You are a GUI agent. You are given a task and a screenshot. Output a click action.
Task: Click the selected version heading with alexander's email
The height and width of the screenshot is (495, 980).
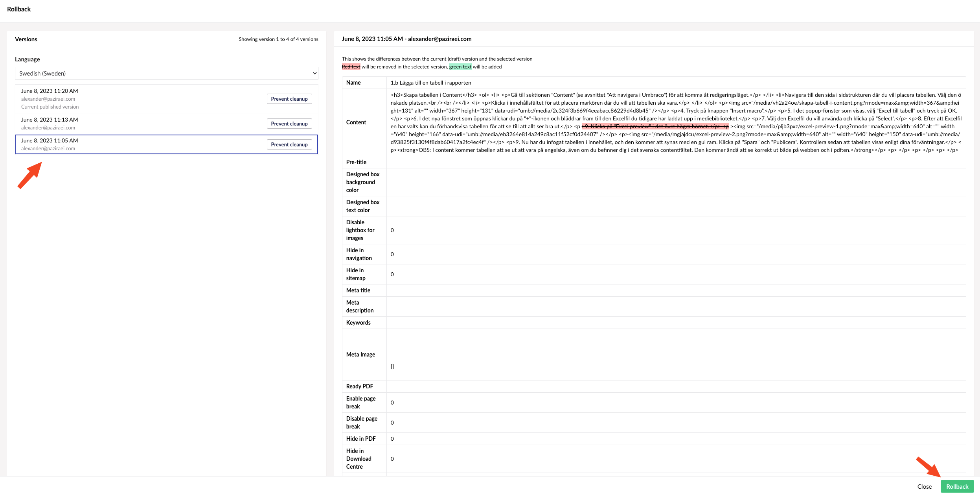[406, 39]
